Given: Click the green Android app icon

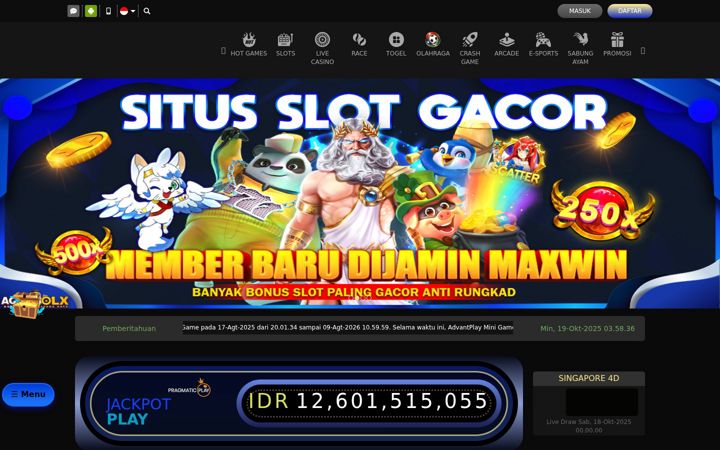Looking at the screenshot, I should tap(91, 11).
